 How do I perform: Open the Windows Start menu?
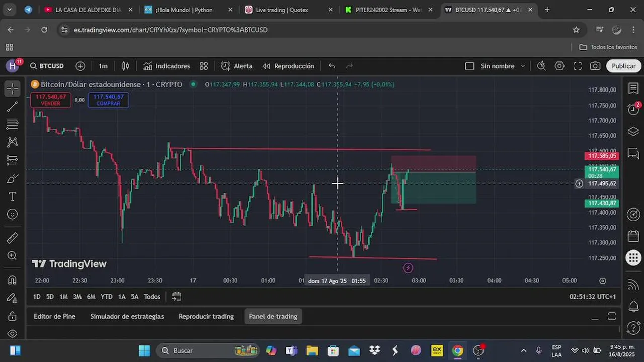[x=144, y=350]
